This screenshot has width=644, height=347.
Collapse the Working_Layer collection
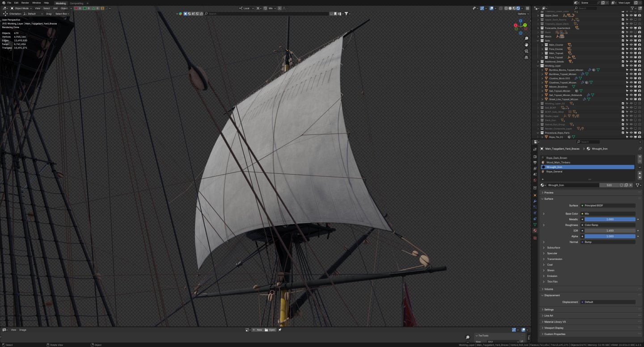(x=538, y=66)
